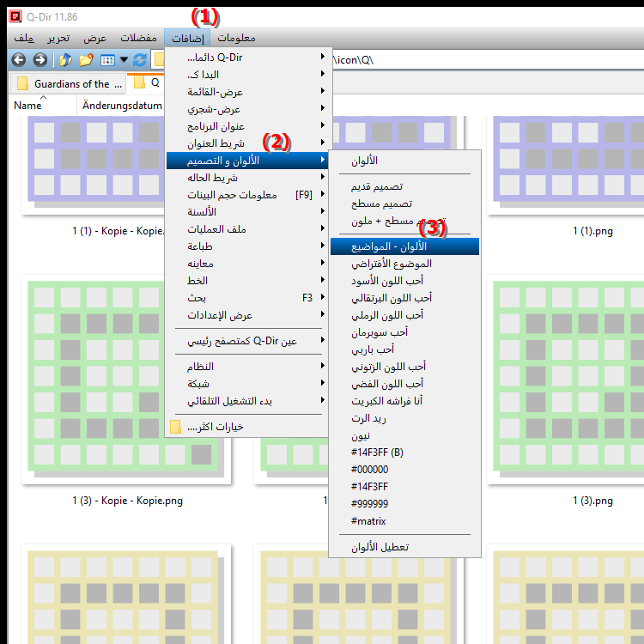Viewport: 644px width, 644px height.
Task: Choose the أحب اللون الرملي theme
Action: coord(404,315)
